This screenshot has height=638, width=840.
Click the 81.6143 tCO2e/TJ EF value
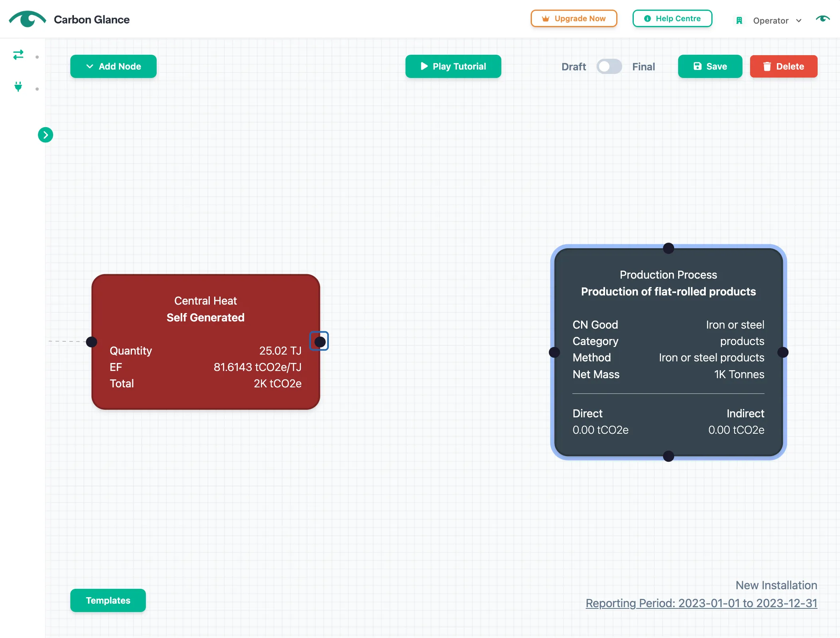[x=257, y=367]
